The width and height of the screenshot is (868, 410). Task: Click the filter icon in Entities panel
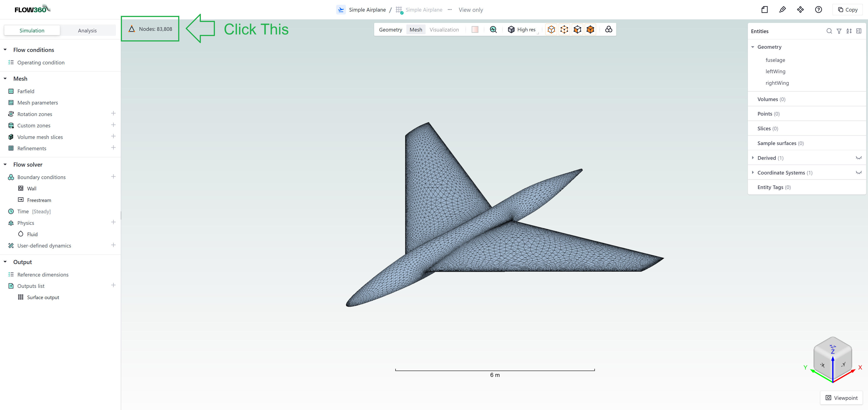coord(839,31)
